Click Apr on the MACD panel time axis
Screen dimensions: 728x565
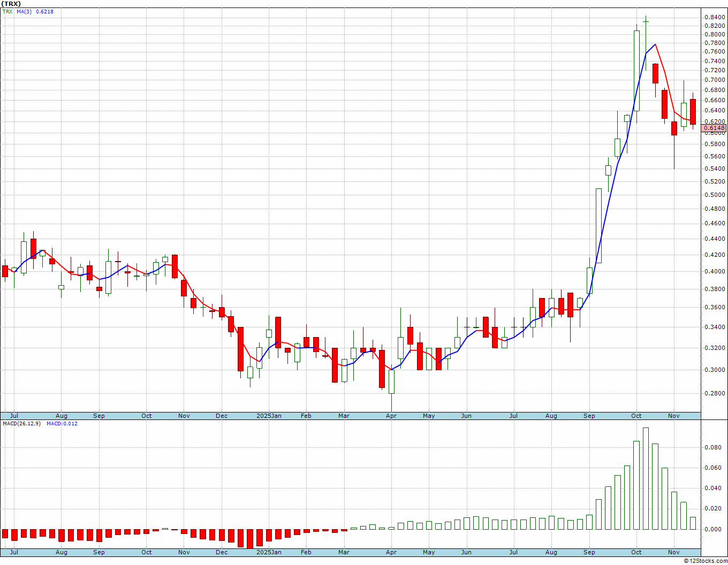pyautogui.click(x=391, y=552)
